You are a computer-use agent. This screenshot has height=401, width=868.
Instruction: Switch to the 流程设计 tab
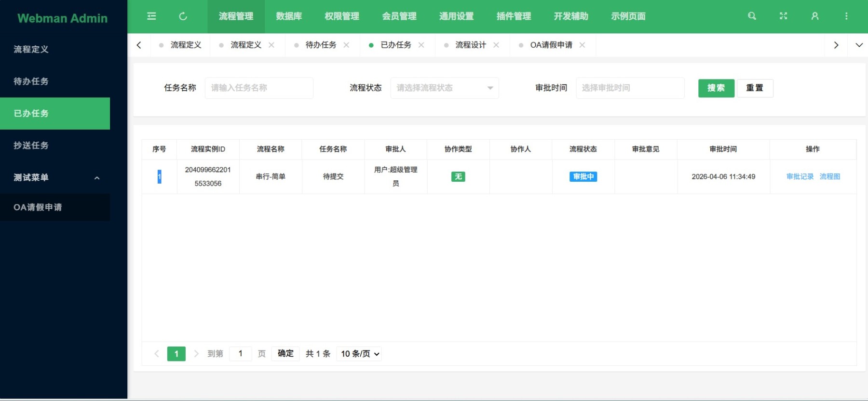click(470, 45)
